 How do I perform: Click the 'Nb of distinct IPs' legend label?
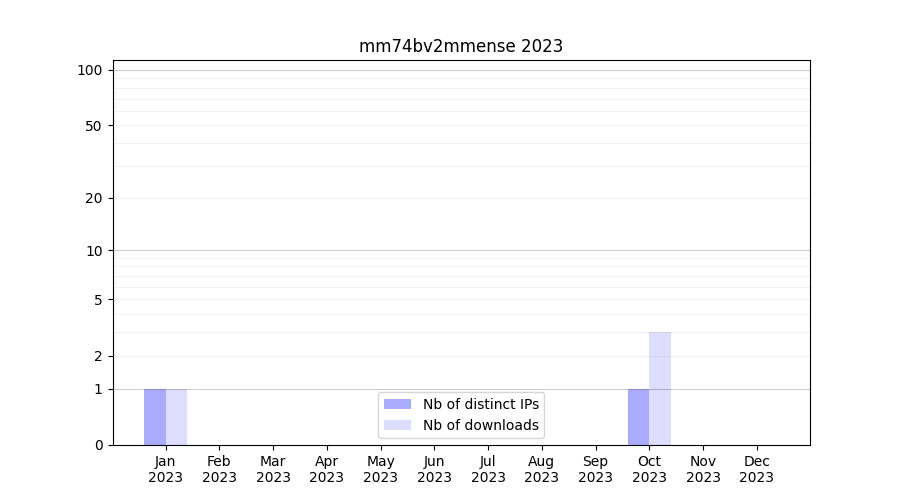[x=480, y=404]
